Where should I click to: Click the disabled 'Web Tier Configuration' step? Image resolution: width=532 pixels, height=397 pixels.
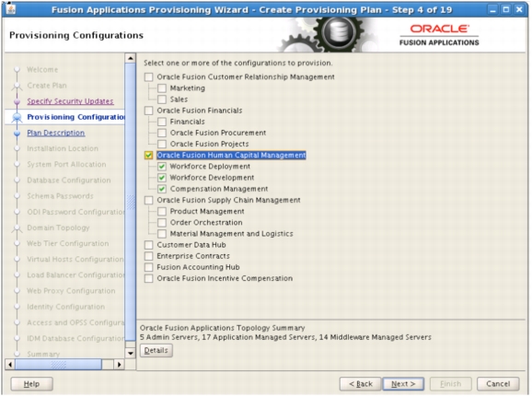pyautogui.click(x=68, y=243)
